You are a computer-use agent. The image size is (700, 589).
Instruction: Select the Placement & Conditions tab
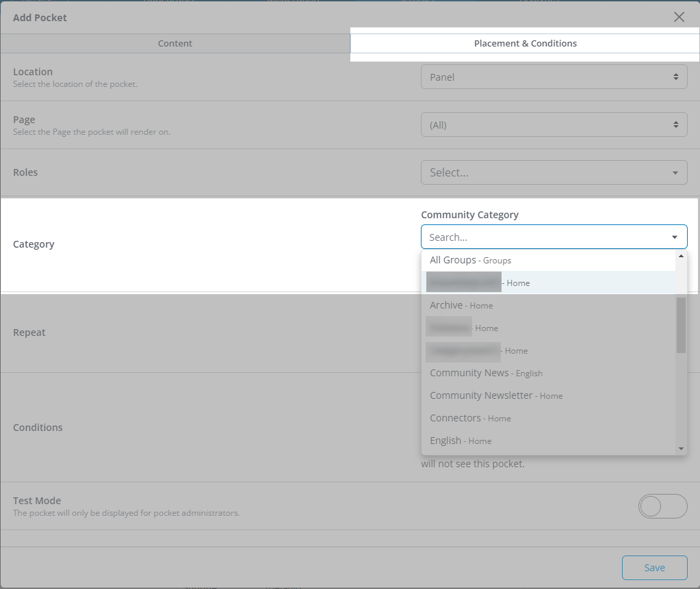(x=525, y=44)
